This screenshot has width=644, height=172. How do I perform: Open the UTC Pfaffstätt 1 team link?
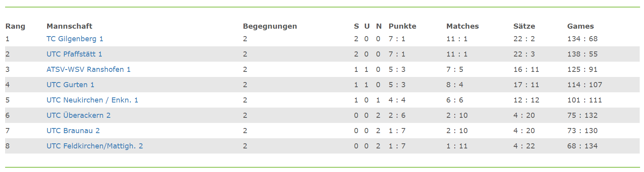(74, 54)
